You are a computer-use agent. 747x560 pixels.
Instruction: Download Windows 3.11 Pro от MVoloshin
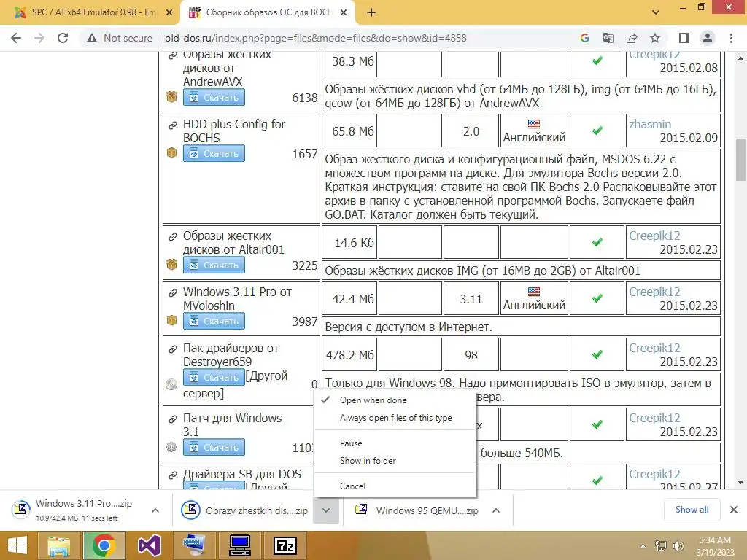pos(214,321)
